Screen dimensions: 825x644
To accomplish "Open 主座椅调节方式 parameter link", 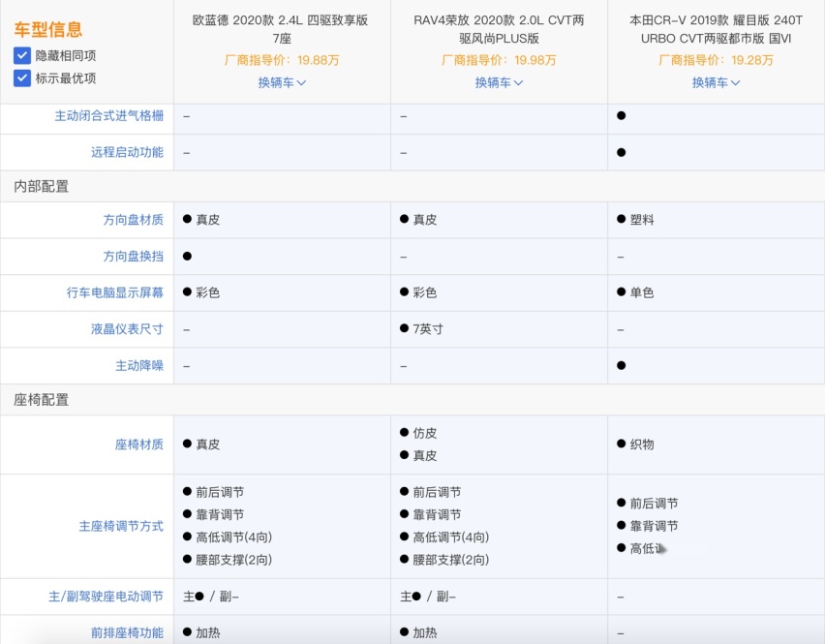I will click(x=121, y=526).
